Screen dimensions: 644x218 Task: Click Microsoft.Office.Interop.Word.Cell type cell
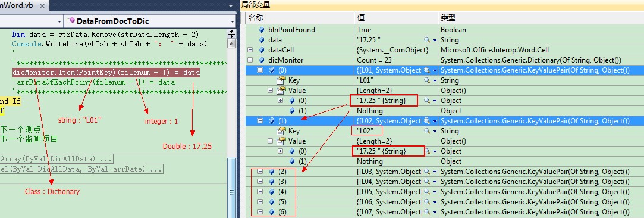pyautogui.click(x=495, y=50)
